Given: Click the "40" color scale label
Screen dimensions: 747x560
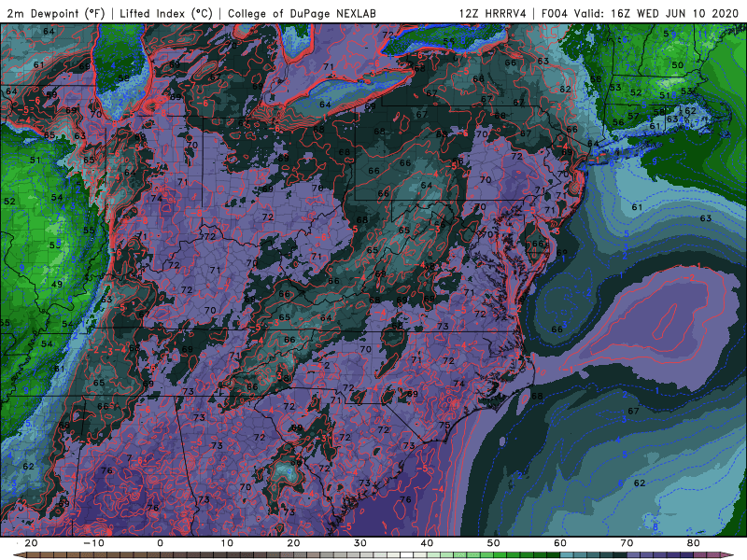Looking at the screenshot, I should [x=427, y=543].
